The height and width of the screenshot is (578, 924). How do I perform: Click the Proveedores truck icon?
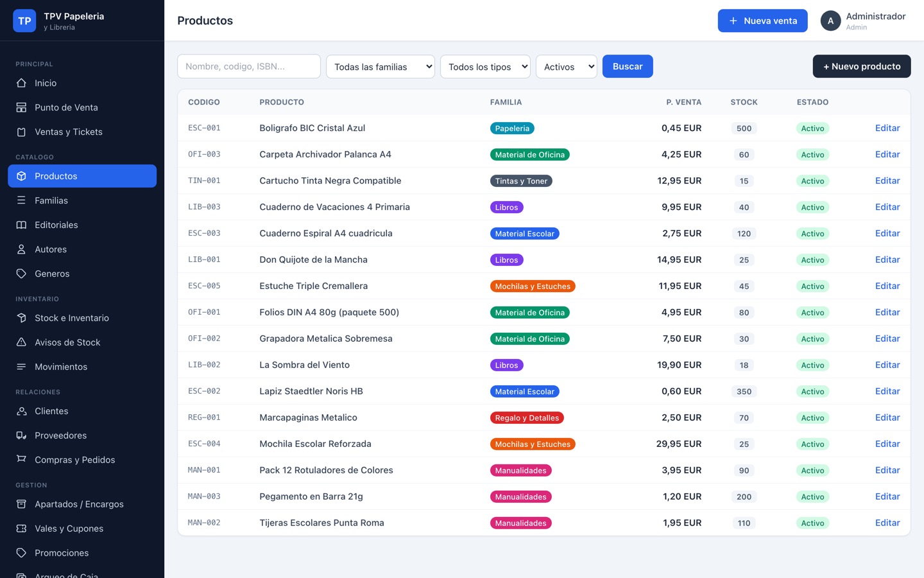coord(21,435)
